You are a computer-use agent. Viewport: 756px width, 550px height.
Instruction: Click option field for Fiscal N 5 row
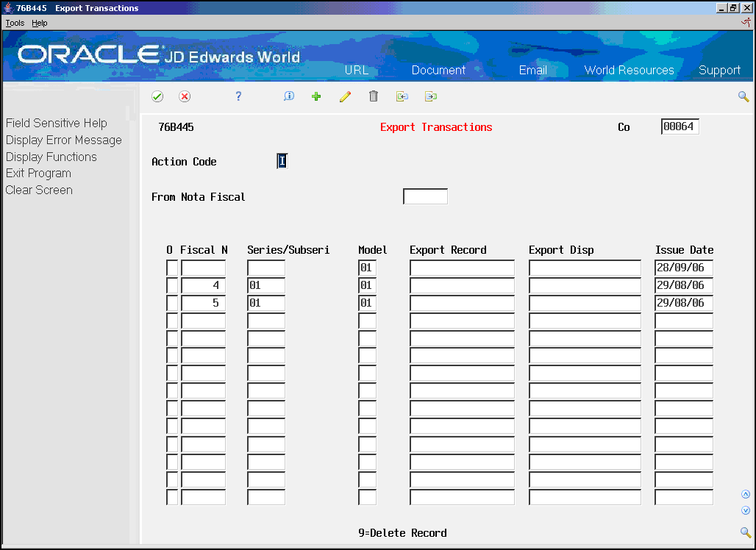tap(171, 303)
